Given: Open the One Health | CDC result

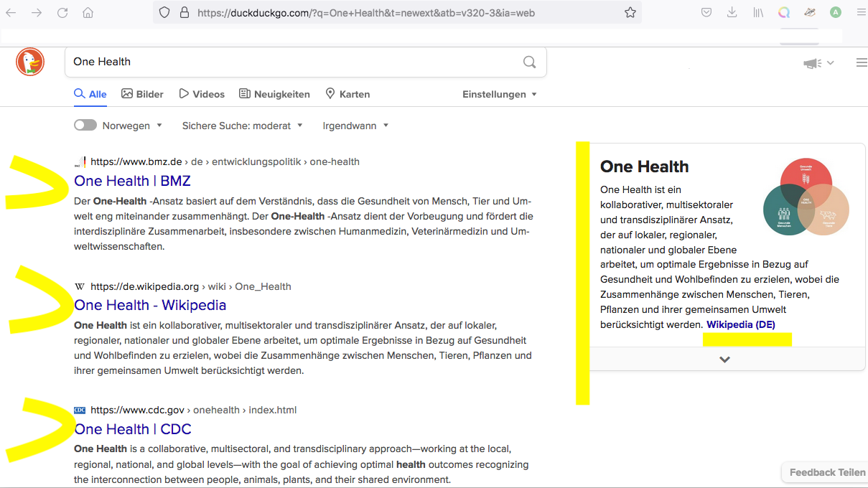Looking at the screenshot, I should 133,429.
